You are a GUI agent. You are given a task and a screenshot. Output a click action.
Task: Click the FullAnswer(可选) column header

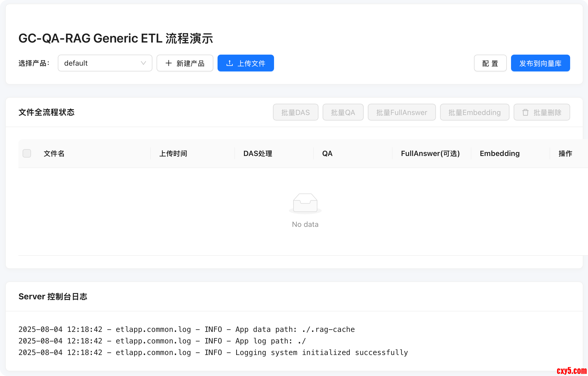(x=430, y=153)
